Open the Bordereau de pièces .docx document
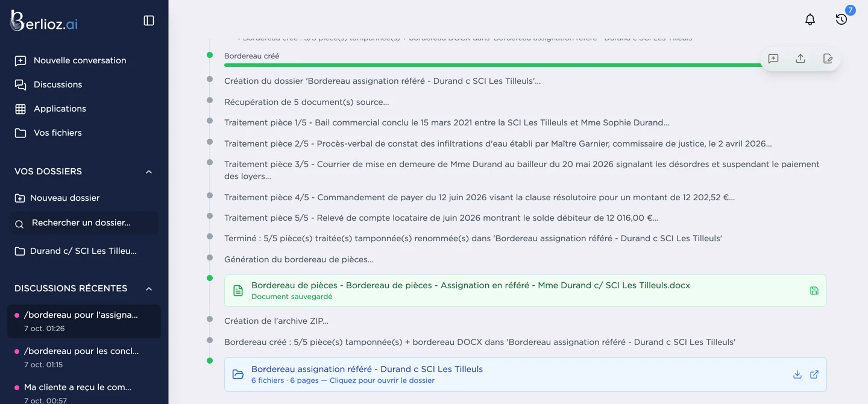 pos(525,291)
